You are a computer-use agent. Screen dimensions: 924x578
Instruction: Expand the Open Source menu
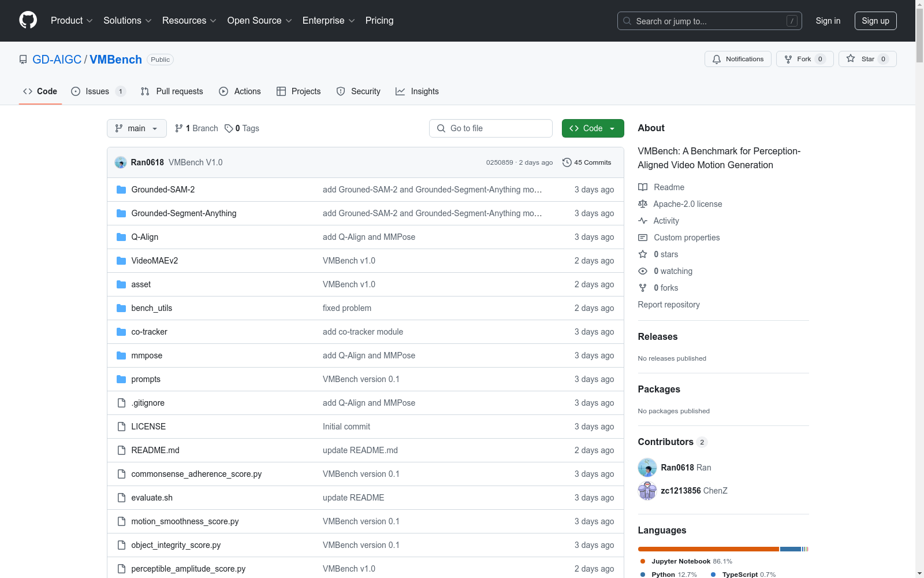(260, 21)
